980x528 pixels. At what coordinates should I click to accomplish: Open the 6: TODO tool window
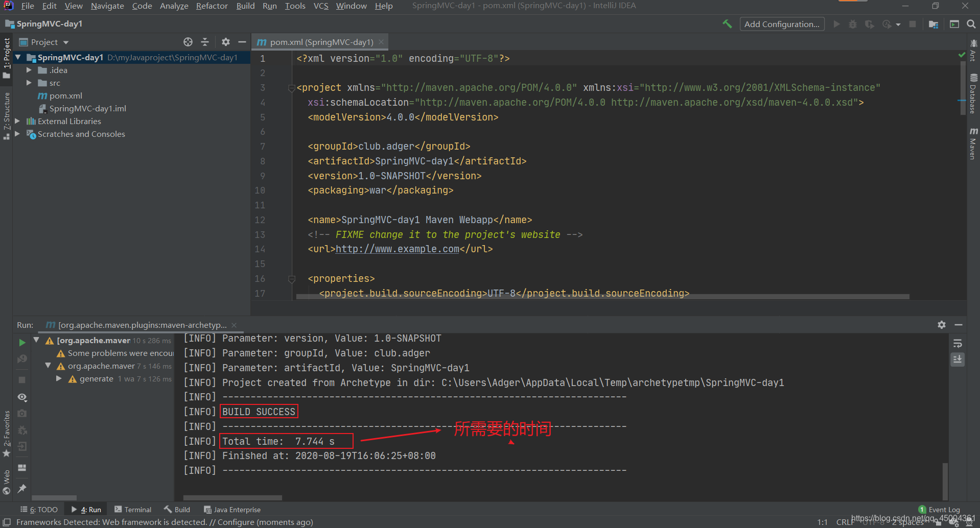(x=39, y=510)
